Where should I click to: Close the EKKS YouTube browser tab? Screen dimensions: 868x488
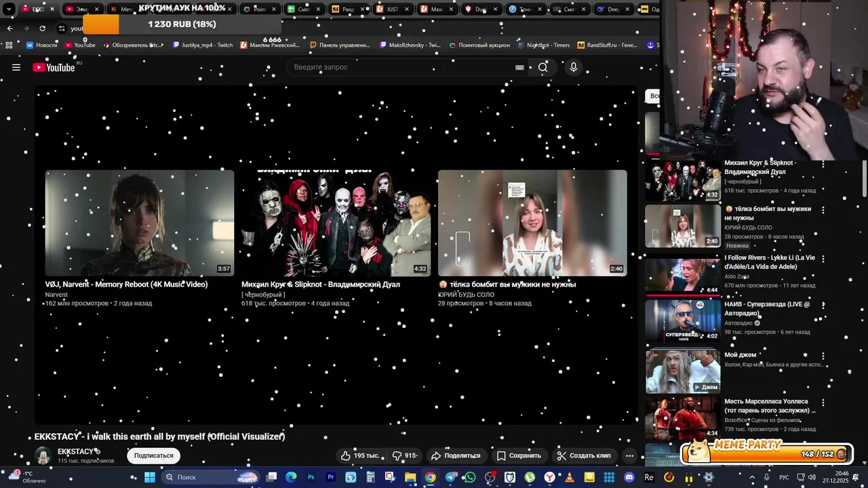pyautogui.click(x=52, y=9)
